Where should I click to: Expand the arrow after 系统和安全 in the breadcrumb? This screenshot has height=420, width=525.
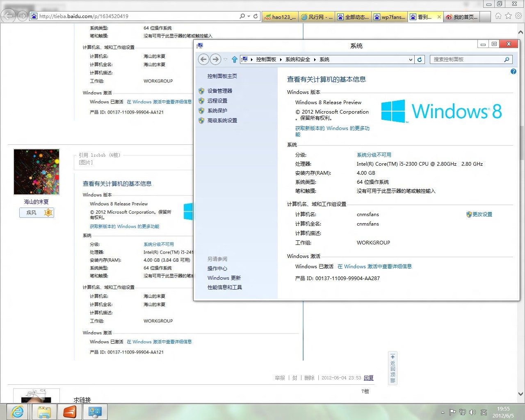(x=315, y=59)
